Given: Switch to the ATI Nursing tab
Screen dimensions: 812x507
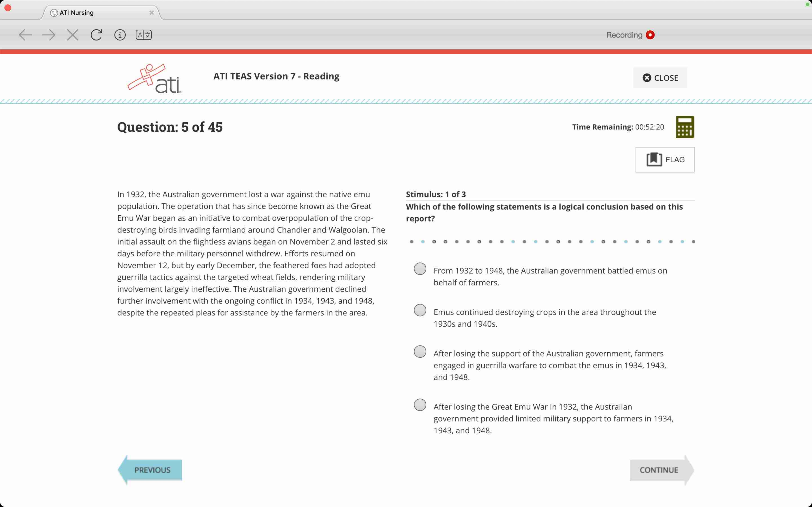Looking at the screenshot, I should tap(97, 13).
